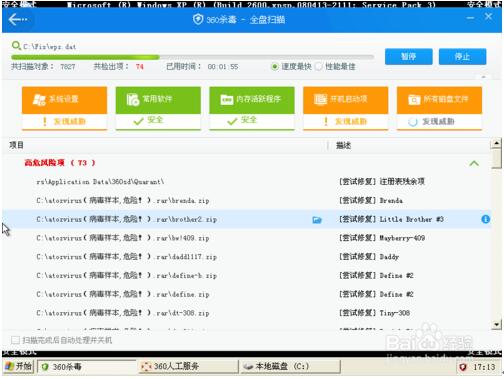Collapse the 高危风险项 (73) group
Image resolution: width=504 pixels, height=378 pixels.
(x=474, y=163)
